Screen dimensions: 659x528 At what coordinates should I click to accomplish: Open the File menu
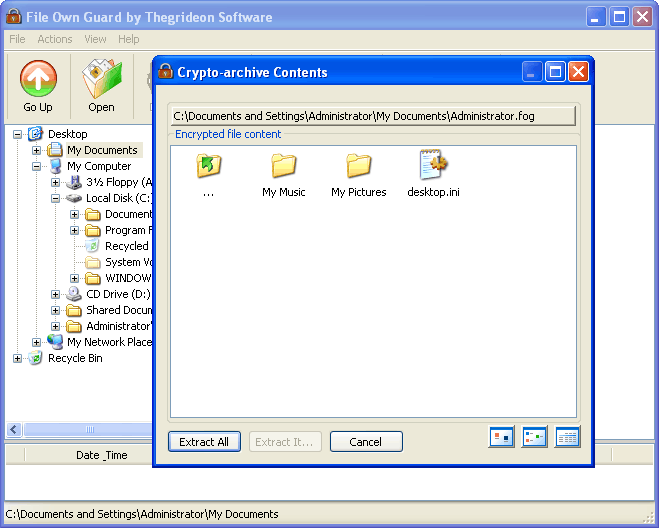(17, 39)
